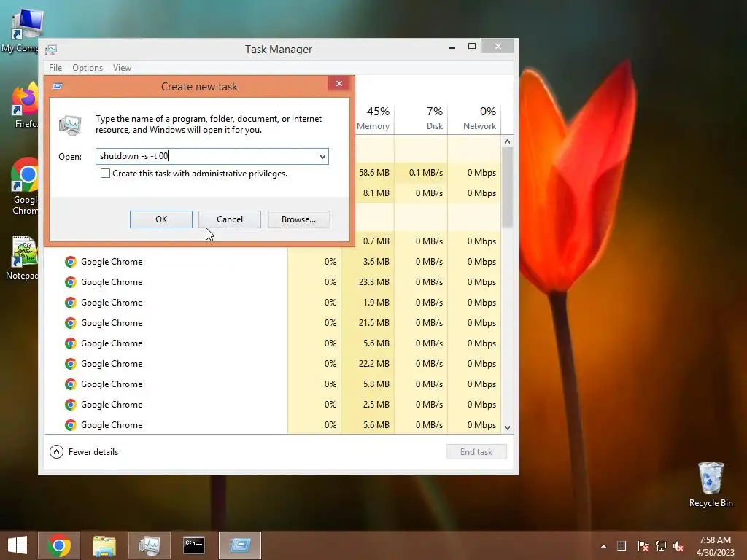This screenshot has height=560, width=747.
Task: Open the Browse... file picker
Action: (298, 219)
